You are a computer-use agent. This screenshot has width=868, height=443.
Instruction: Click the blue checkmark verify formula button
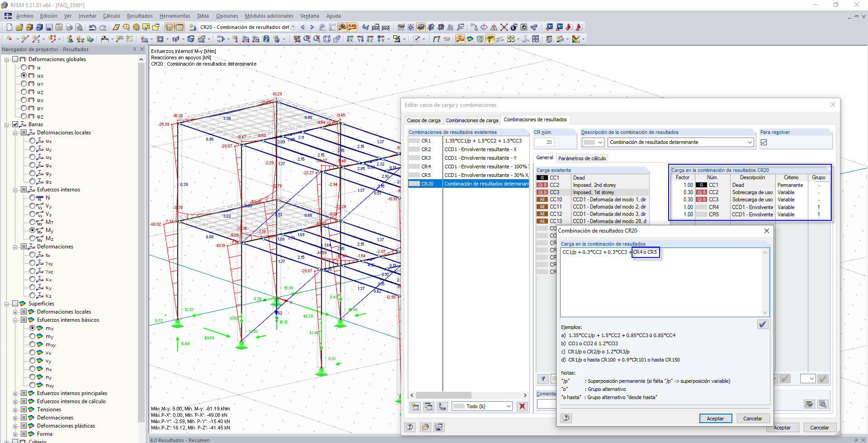tap(762, 324)
